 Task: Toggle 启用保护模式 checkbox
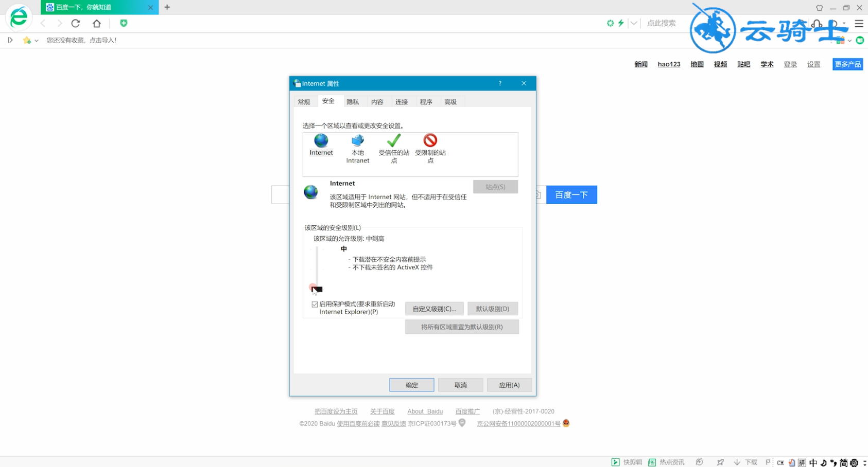(x=315, y=304)
